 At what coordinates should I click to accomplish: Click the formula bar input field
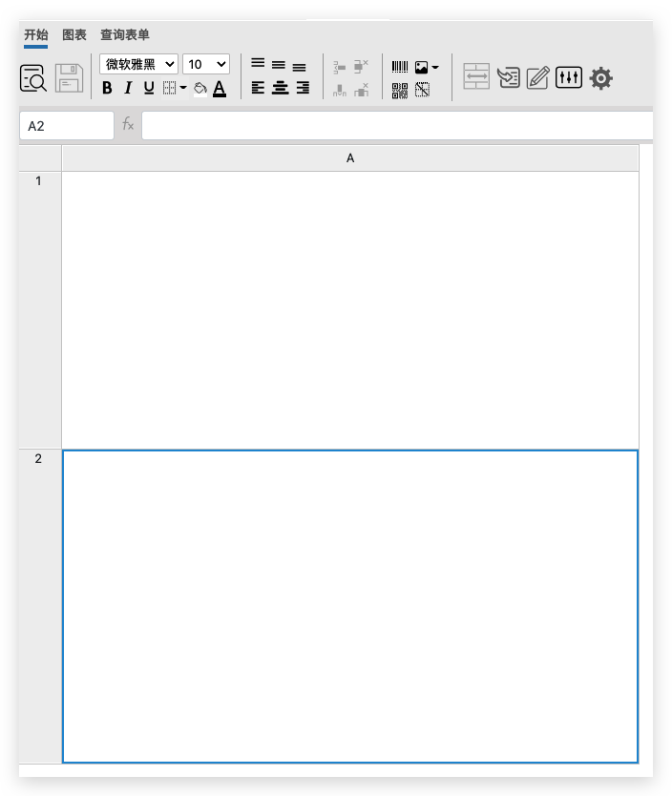click(397, 125)
